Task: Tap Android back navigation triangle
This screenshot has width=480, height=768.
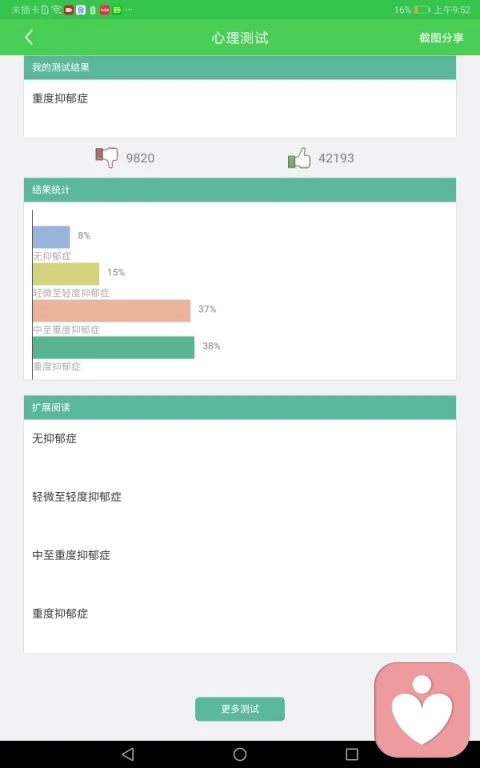Action: pyautogui.click(x=128, y=754)
